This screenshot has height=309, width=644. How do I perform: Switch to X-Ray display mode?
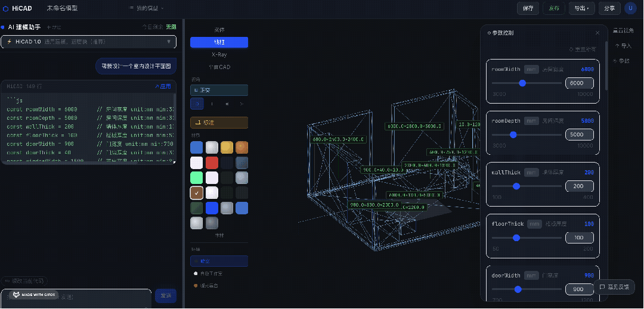219,55
